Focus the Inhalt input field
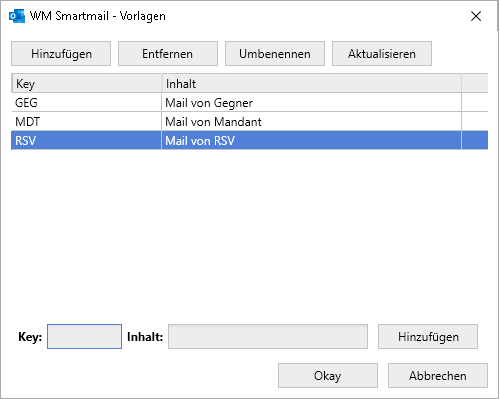The height and width of the screenshot is (399, 500). point(268,337)
